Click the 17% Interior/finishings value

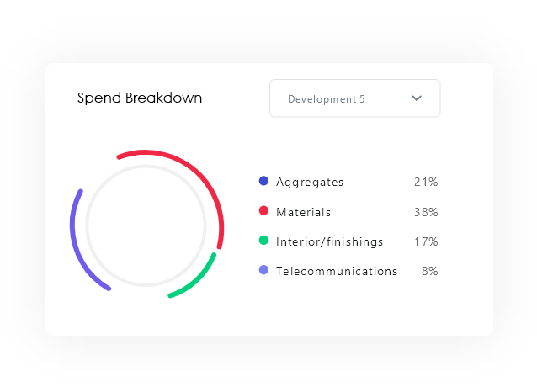tap(426, 241)
